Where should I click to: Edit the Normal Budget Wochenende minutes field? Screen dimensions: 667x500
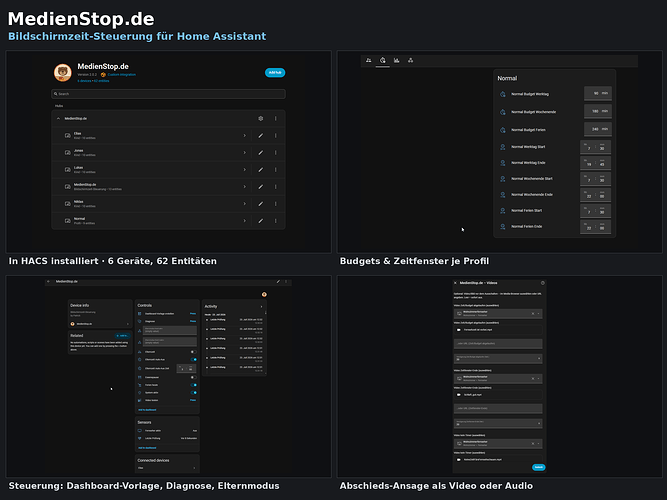coord(598,111)
